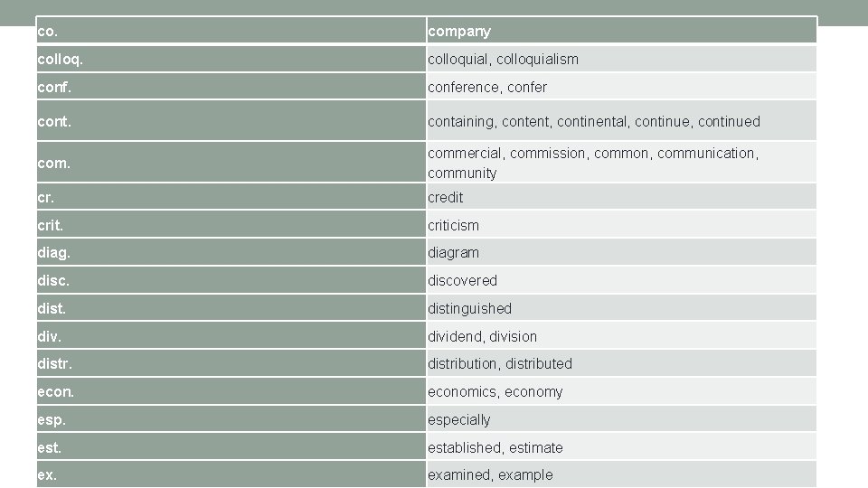868x488 pixels.
Task: Select the 'colloquial, colloquialism' definition cell
Action: (622, 59)
